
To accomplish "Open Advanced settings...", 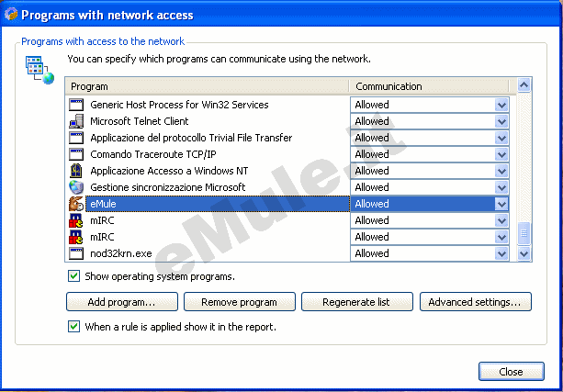I will [x=476, y=302].
